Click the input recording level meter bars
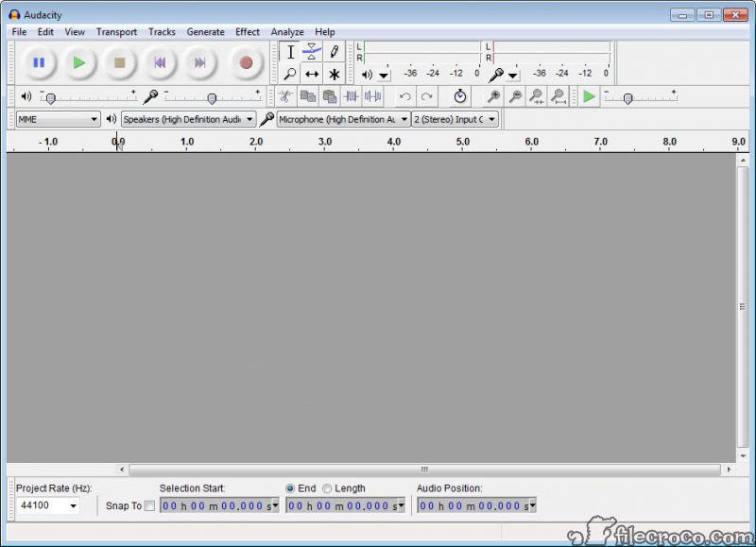Screen dimensions: 756x547 (552, 52)
